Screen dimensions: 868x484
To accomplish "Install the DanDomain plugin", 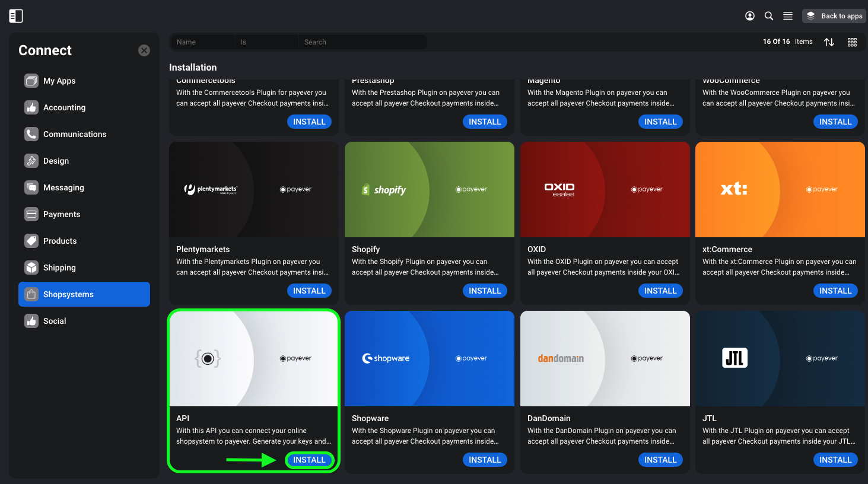I will (x=660, y=460).
